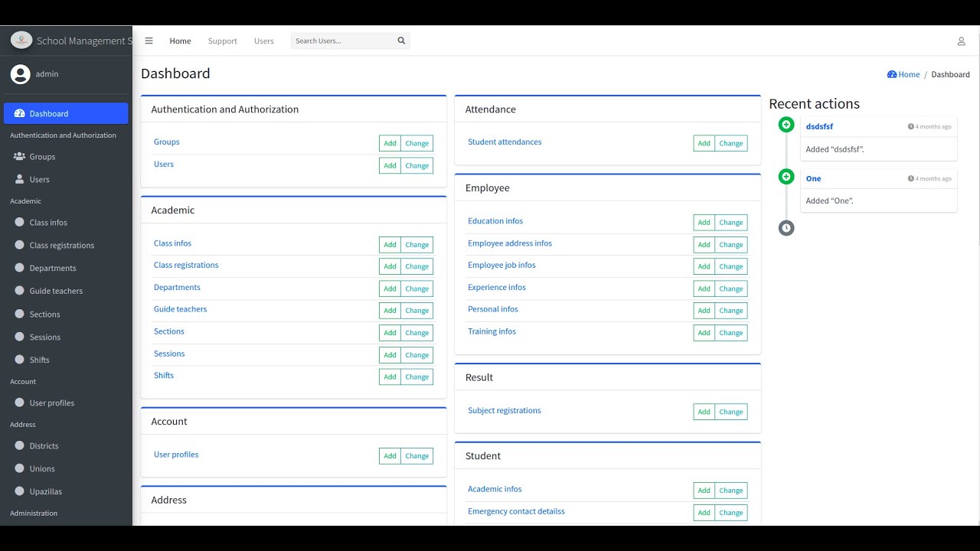The height and width of the screenshot is (551, 980).
Task: Click circle icon beside Sections in sidebar
Action: [20, 314]
